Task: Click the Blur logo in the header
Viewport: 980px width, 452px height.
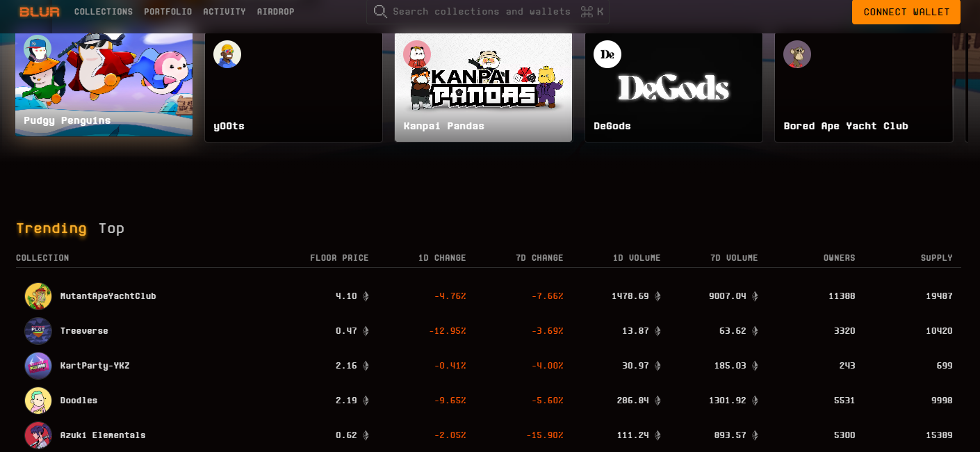Action: 40,12
